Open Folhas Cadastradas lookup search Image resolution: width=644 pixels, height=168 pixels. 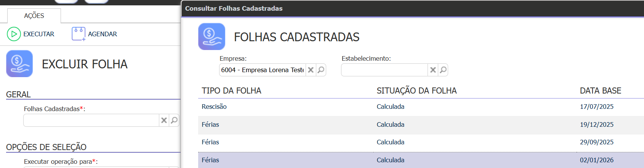(x=174, y=120)
